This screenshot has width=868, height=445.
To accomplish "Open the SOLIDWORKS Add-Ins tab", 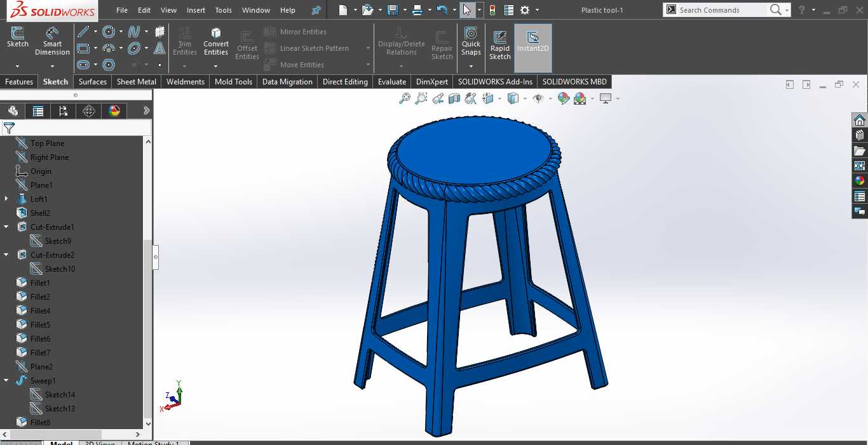I will tap(495, 82).
